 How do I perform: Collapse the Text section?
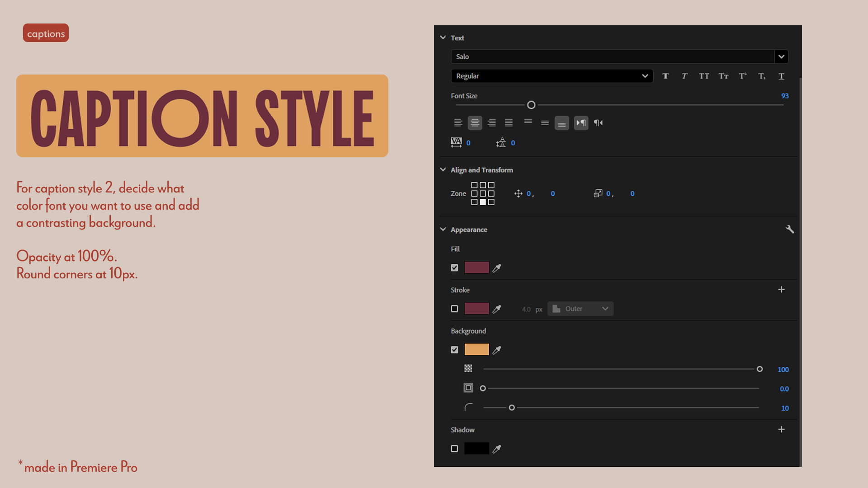443,38
